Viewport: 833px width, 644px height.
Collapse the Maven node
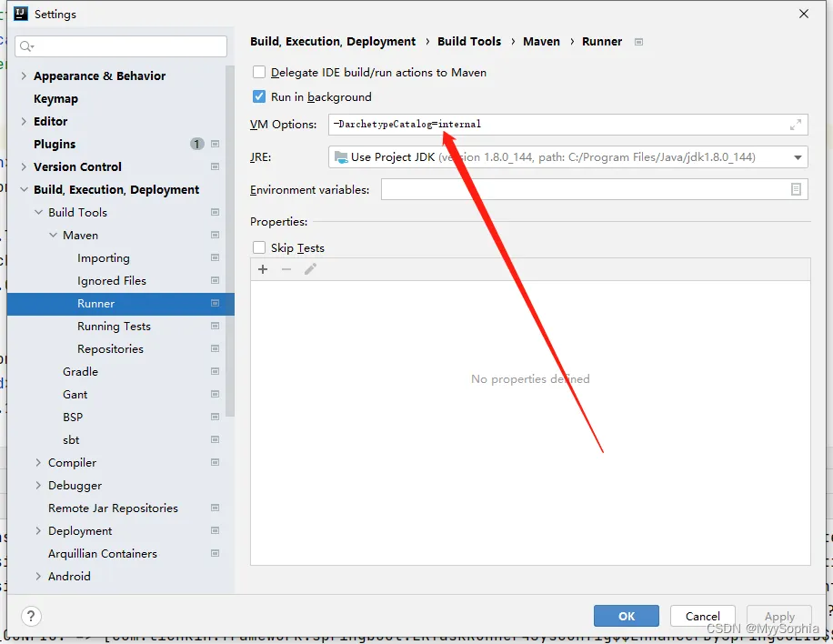pos(53,235)
